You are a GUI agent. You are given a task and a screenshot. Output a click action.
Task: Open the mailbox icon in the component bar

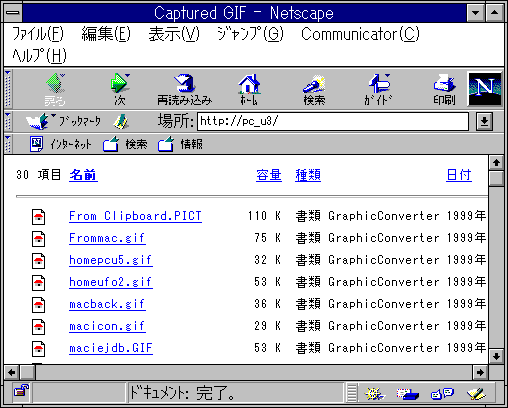[x=407, y=394]
